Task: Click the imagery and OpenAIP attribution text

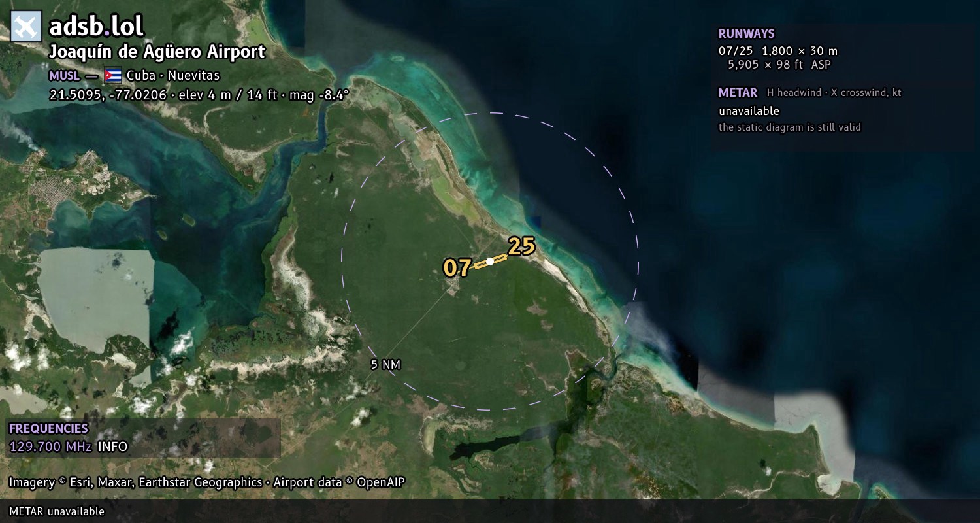Action: [x=207, y=482]
